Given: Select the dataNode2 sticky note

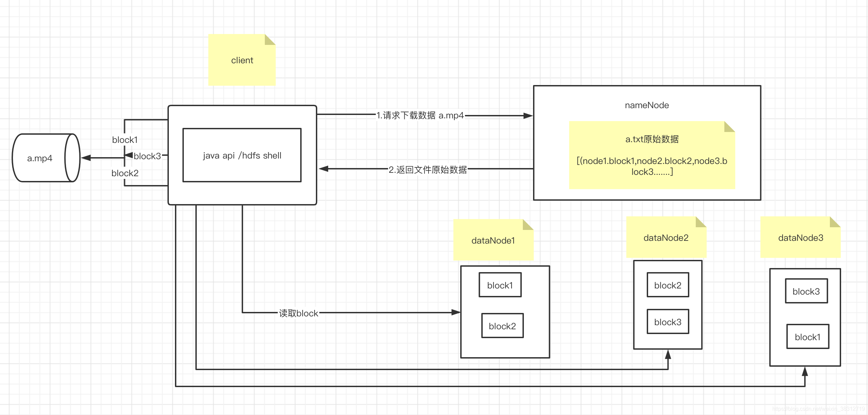Looking at the screenshot, I should [666, 237].
